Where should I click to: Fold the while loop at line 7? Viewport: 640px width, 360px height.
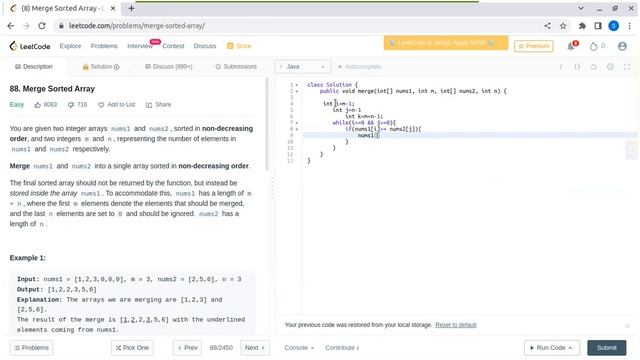point(297,122)
